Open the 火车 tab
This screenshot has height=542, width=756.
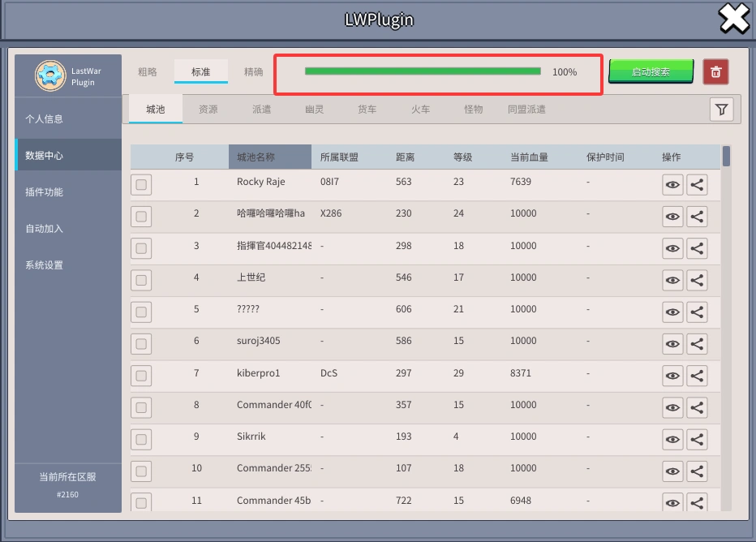420,110
